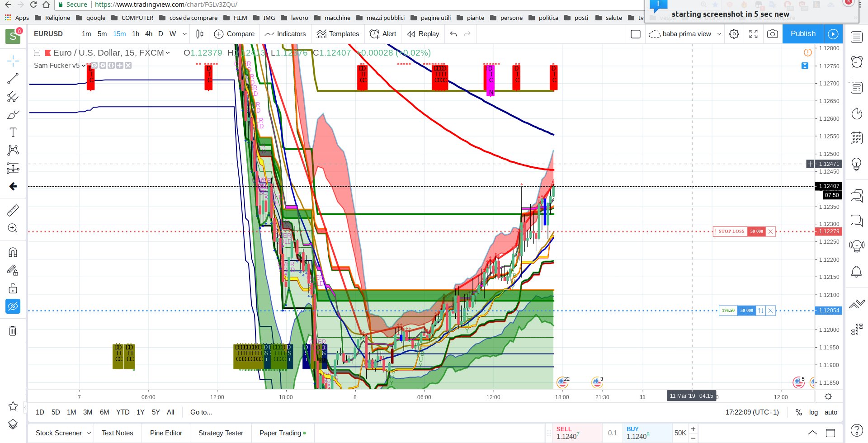Screen dimensions: 868x443
Task: Open the pitchfork tools
Action: tap(13, 97)
